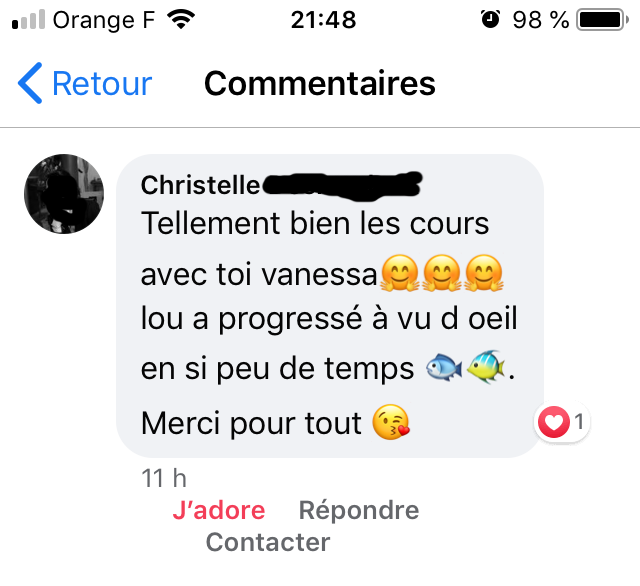The image size is (640, 586).
Task: Toggle J'adore on the comment
Action: [219, 510]
